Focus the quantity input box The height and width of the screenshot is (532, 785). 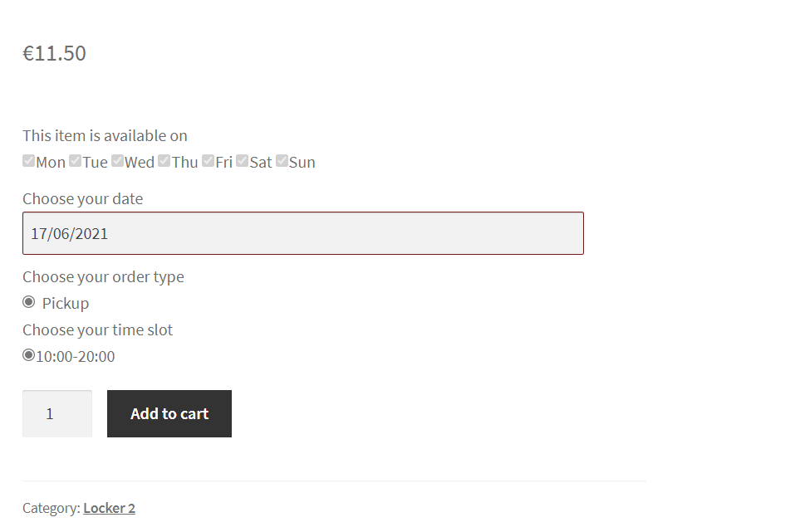[57, 413]
